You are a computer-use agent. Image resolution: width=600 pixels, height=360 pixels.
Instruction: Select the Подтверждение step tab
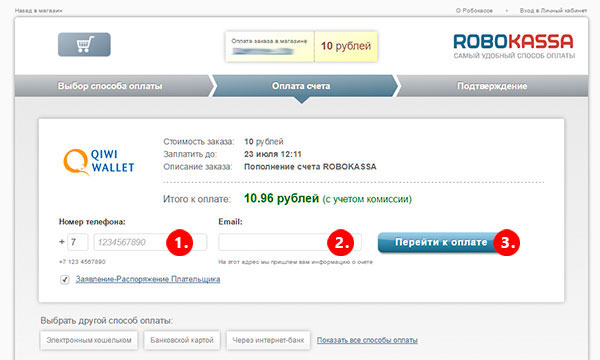click(492, 86)
